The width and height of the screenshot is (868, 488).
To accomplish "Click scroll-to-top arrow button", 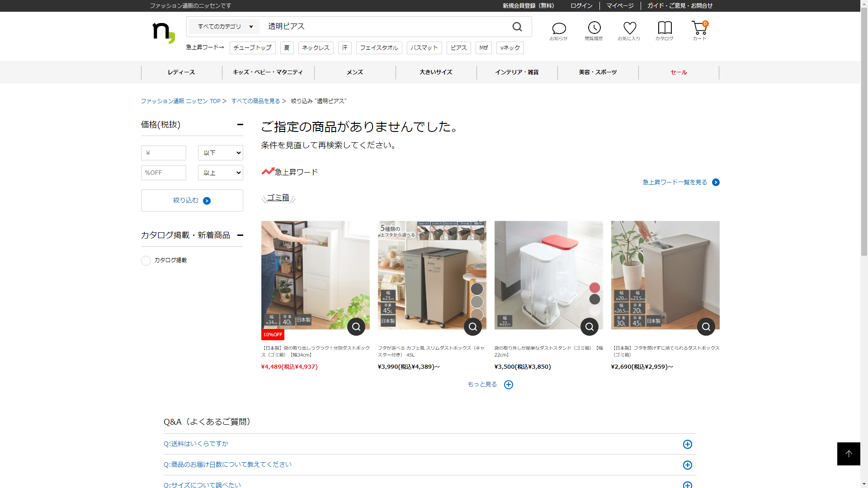I will click(x=849, y=454).
